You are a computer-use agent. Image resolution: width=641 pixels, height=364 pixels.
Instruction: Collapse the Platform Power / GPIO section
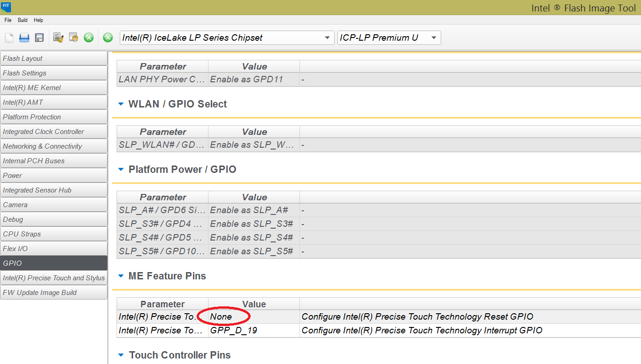coord(121,170)
